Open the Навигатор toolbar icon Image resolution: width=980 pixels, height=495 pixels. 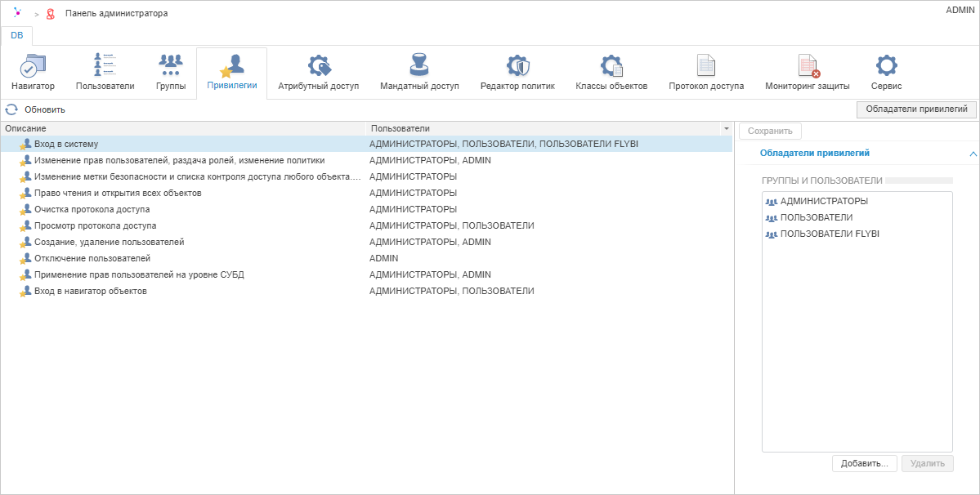pyautogui.click(x=33, y=66)
